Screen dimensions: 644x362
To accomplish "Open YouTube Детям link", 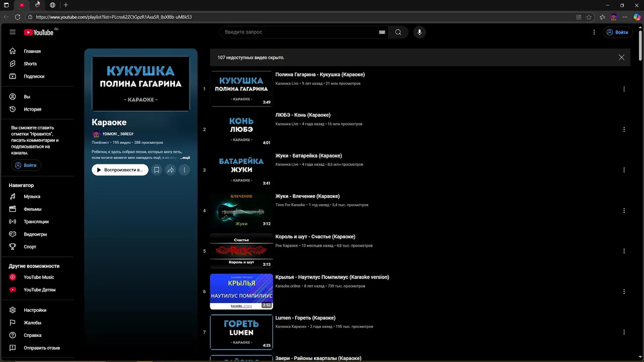I will [40, 290].
